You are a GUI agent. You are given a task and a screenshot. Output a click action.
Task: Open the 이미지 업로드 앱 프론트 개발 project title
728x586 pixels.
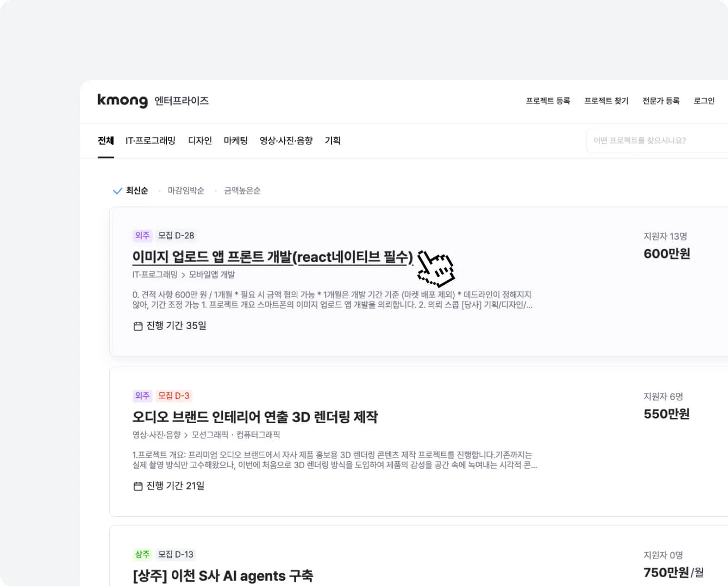pyautogui.click(x=273, y=256)
